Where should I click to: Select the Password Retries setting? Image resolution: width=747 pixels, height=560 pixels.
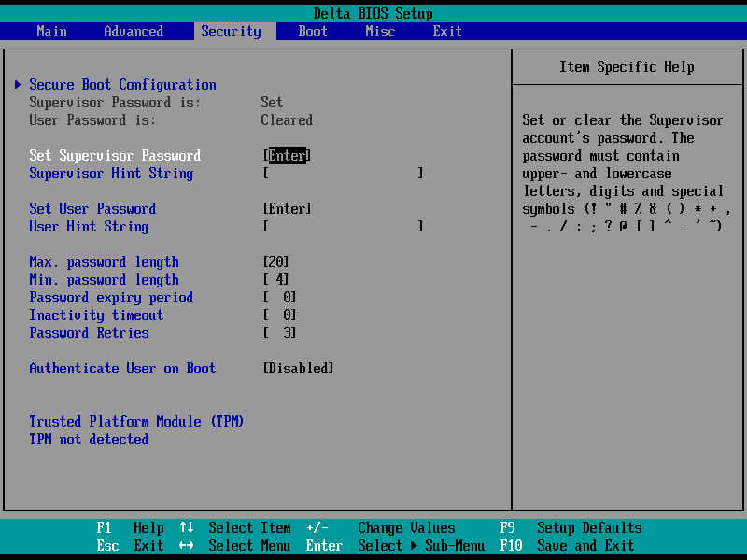coord(89,333)
